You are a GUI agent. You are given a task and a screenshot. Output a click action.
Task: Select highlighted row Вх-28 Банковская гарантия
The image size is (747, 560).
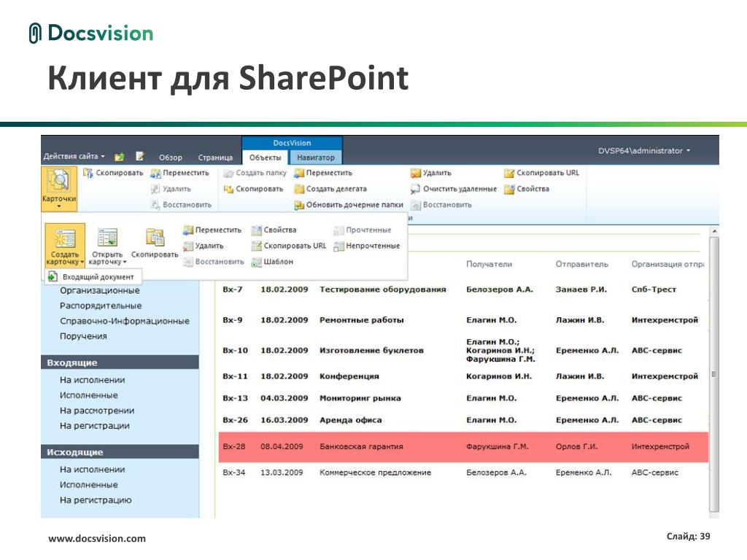point(463,447)
